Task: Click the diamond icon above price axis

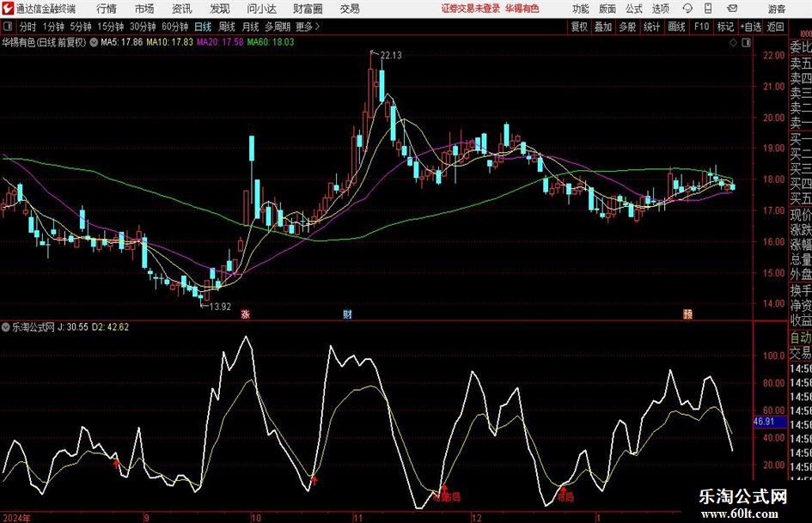Action: click(733, 43)
